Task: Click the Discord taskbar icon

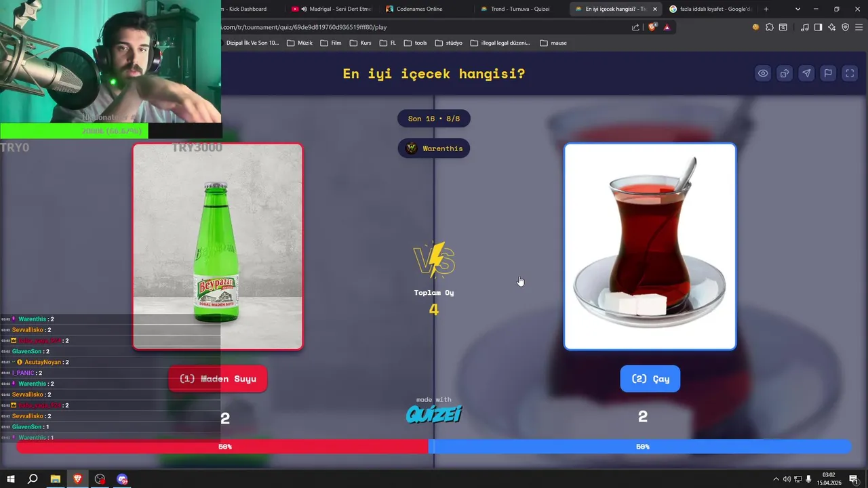Action: (x=122, y=479)
